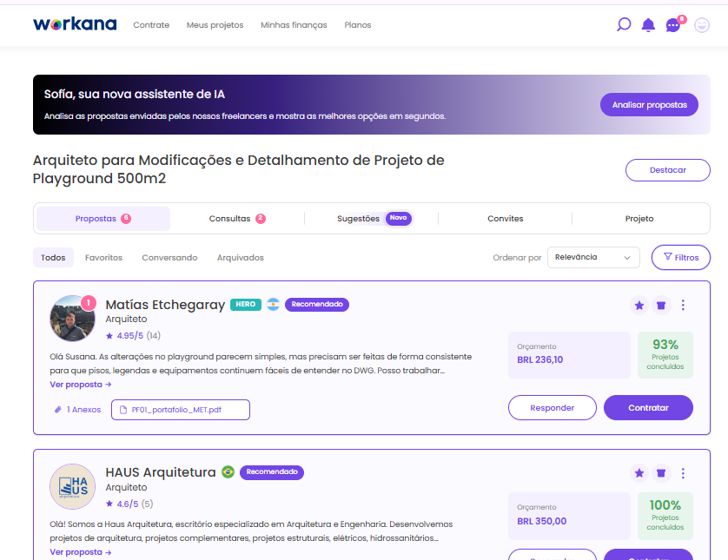The width and height of the screenshot is (728, 560).
Task: Open Meus projetos in navigation
Action: coord(215,25)
